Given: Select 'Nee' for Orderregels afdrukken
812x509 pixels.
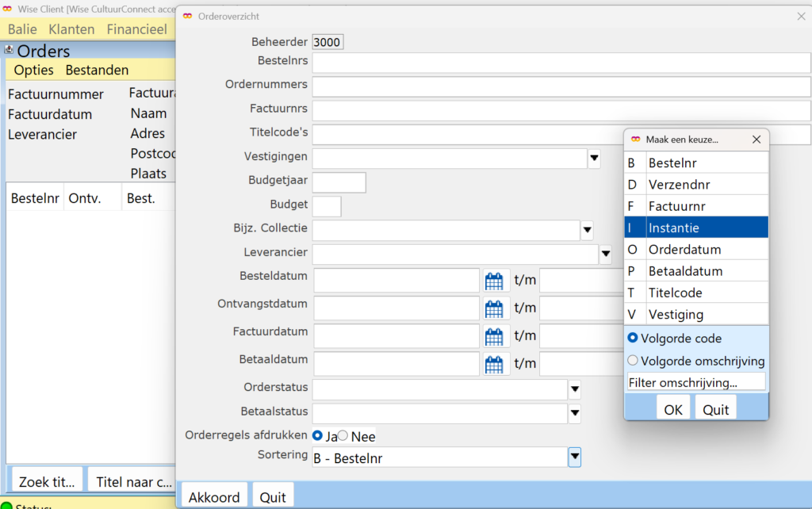Looking at the screenshot, I should coord(343,435).
